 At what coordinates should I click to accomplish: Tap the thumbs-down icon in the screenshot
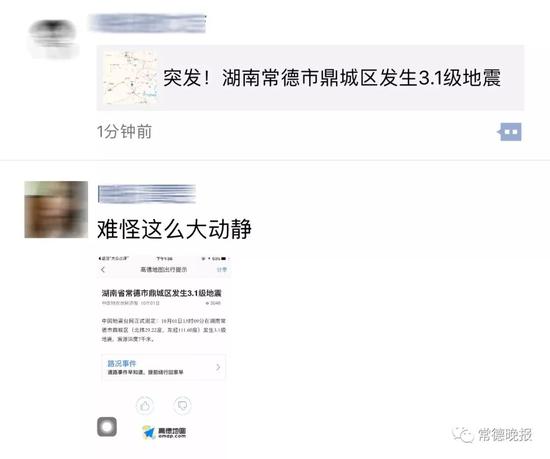click(182, 406)
